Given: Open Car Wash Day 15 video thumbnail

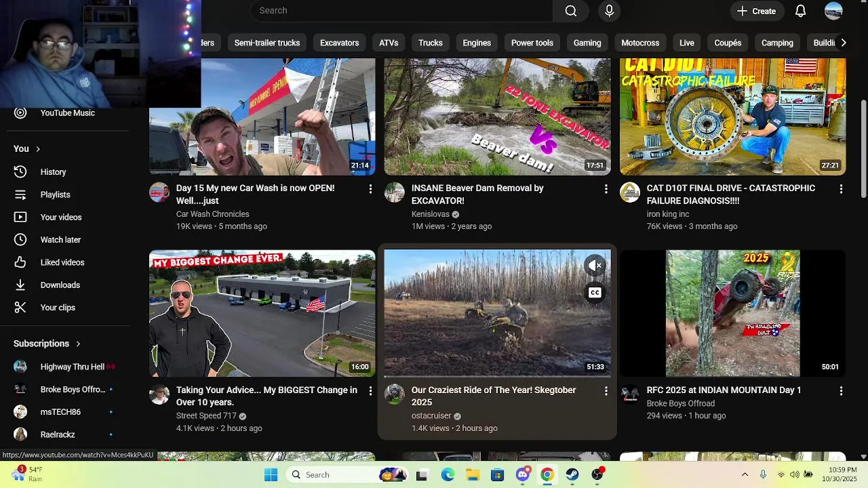Looking at the screenshot, I should (x=262, y=117).
